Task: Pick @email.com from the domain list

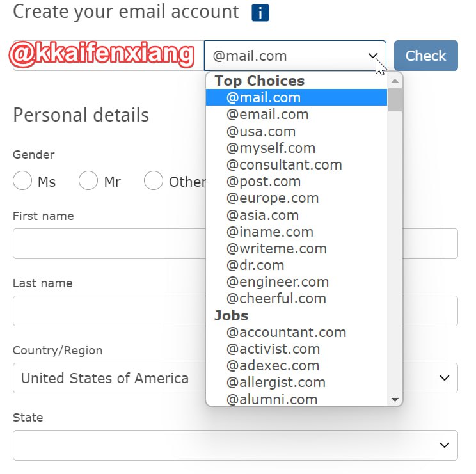Action: (267, 115)
